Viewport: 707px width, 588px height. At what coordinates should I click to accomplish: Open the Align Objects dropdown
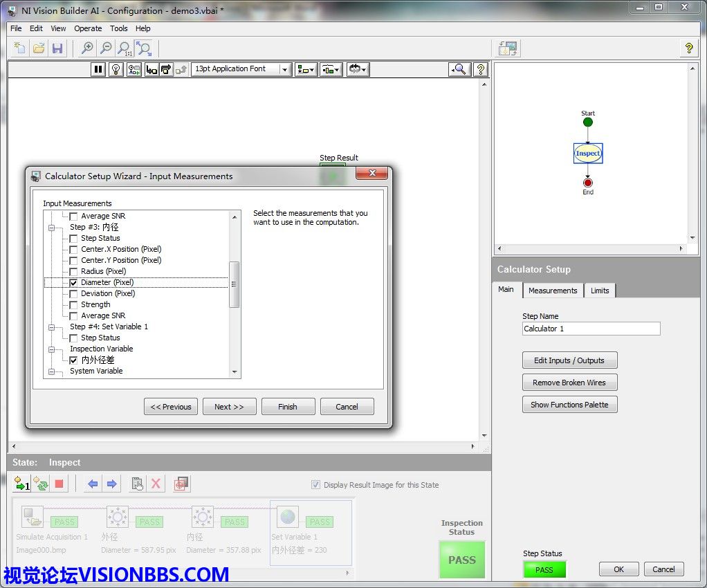306,69
